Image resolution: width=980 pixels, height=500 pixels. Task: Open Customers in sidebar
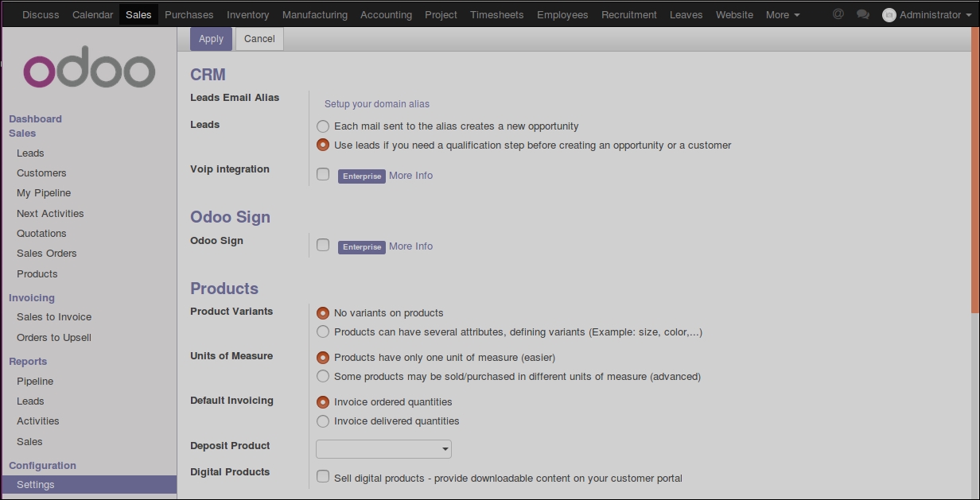pos(41,173)
